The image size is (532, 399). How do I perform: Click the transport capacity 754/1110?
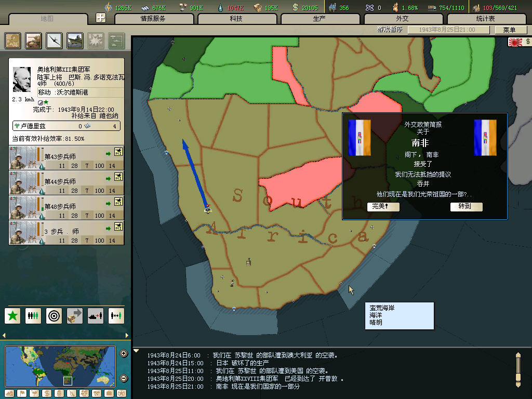451,8
